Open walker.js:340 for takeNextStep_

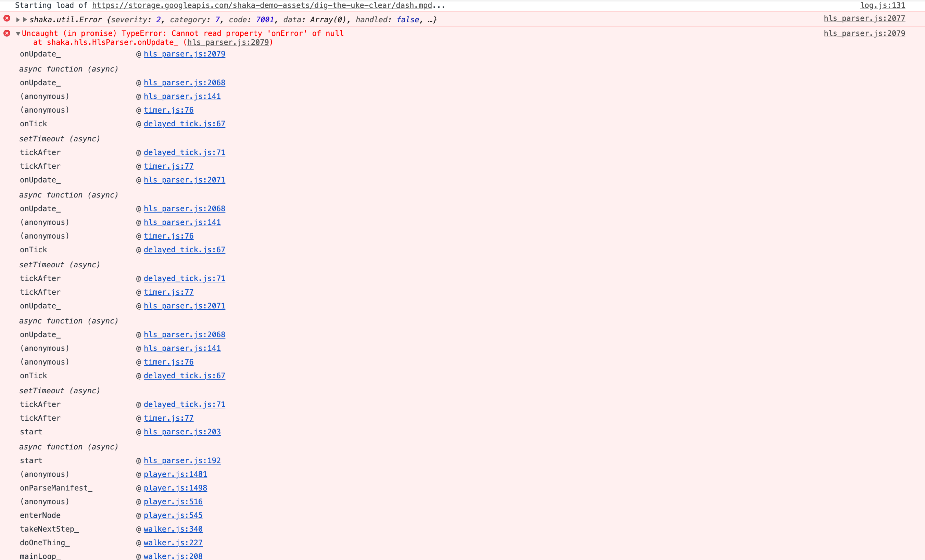pyautogui.click(x=173, y=529)
